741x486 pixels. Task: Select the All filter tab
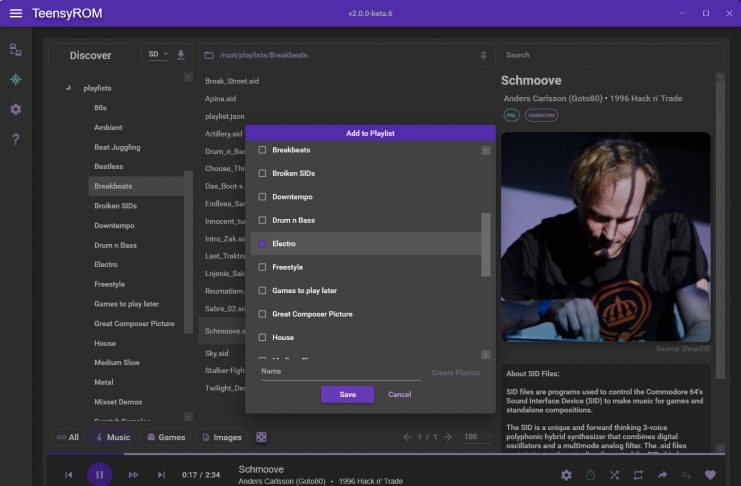tap(68, 437)
